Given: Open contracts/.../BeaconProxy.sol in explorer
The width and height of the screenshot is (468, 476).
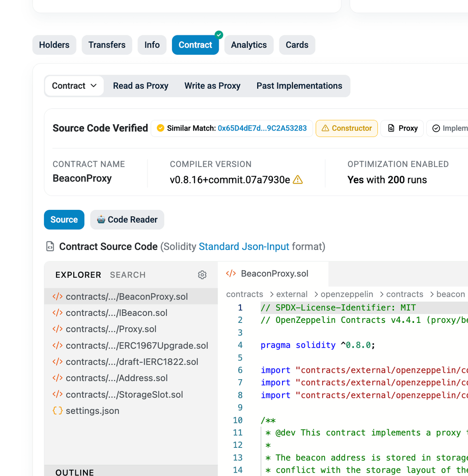Looking at the screenshot, I should tap(131, 297).
